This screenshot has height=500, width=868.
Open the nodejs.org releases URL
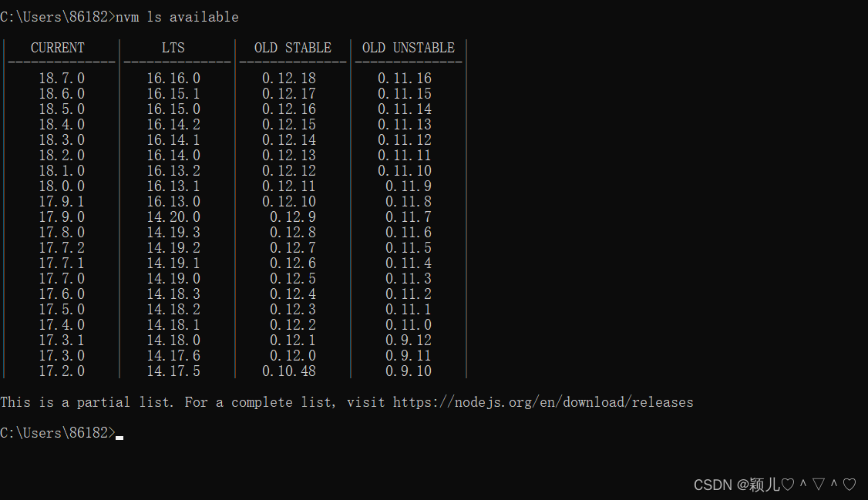(543, 403)
